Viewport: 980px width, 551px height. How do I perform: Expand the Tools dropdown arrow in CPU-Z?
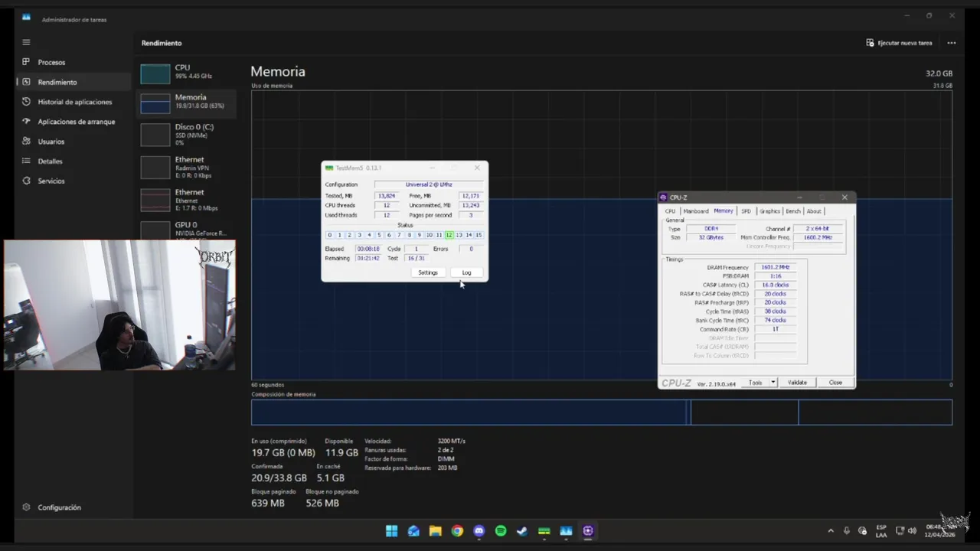click(x=773, y=383)
